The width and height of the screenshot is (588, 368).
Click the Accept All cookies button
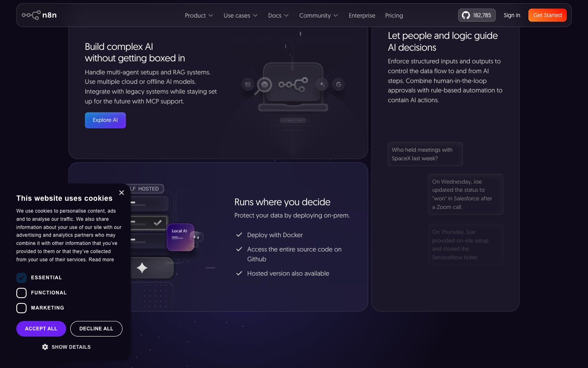(41, 329)
